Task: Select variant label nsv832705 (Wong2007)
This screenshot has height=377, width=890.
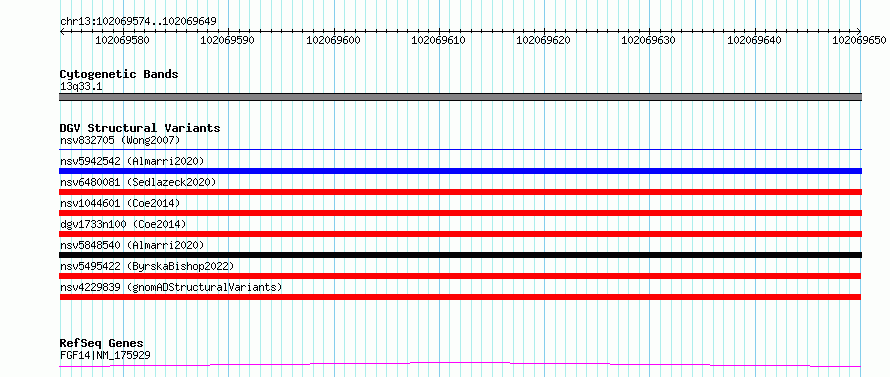Action: coord(120,140)
